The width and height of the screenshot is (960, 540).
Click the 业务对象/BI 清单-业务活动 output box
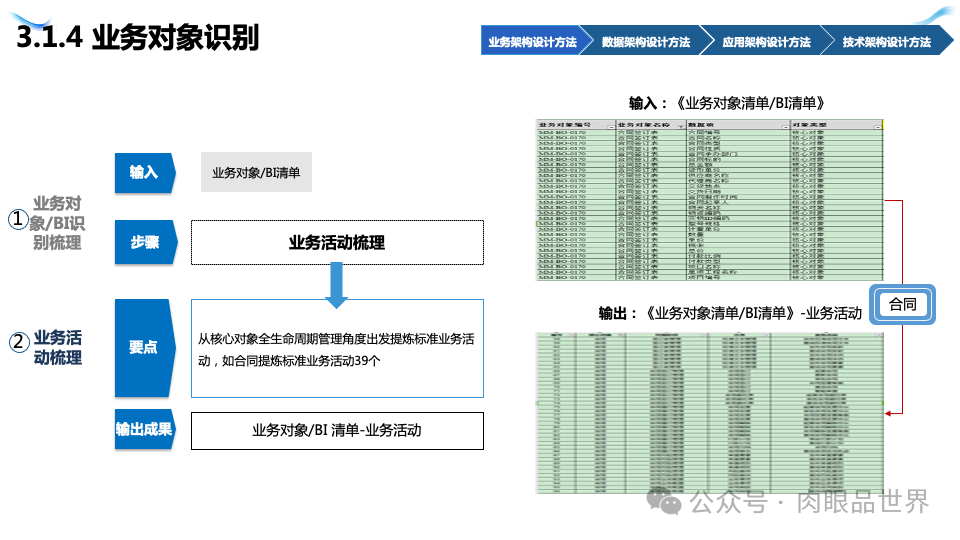coord(337,430)
